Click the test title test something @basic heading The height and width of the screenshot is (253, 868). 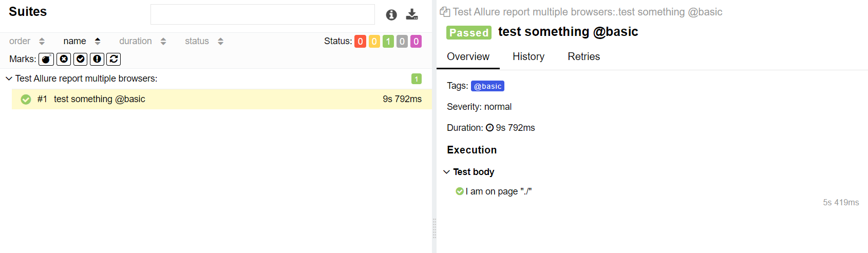pos(568,32)
